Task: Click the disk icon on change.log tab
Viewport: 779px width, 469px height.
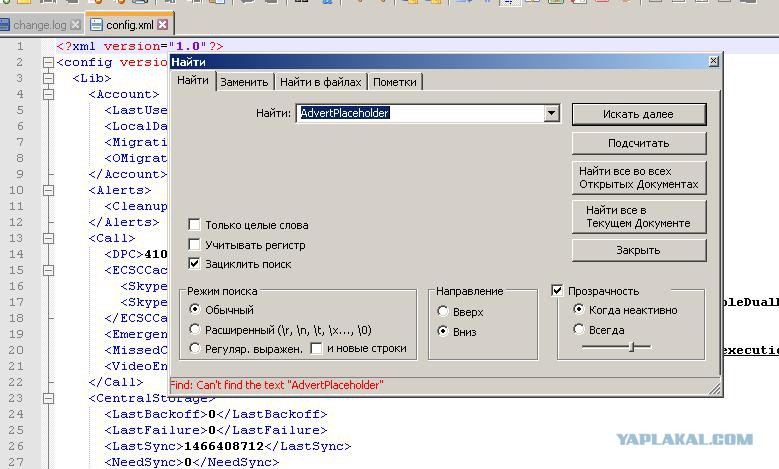Action: (4, 24)
